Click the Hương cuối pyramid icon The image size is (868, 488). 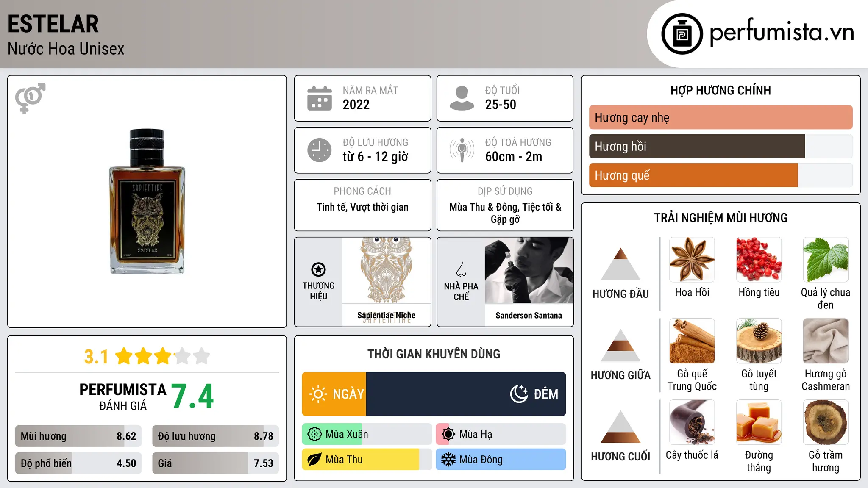pyautogui.click(x=620, y=427)
